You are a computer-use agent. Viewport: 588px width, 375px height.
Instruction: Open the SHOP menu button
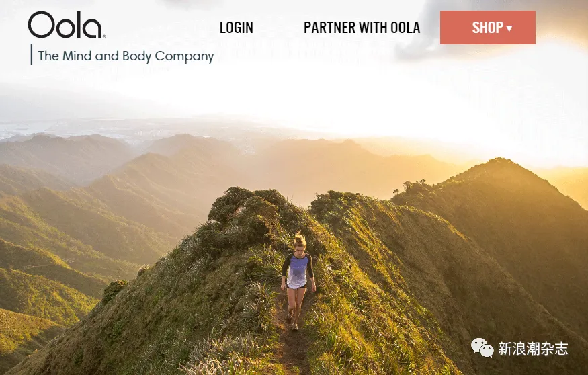pos(487,28)
